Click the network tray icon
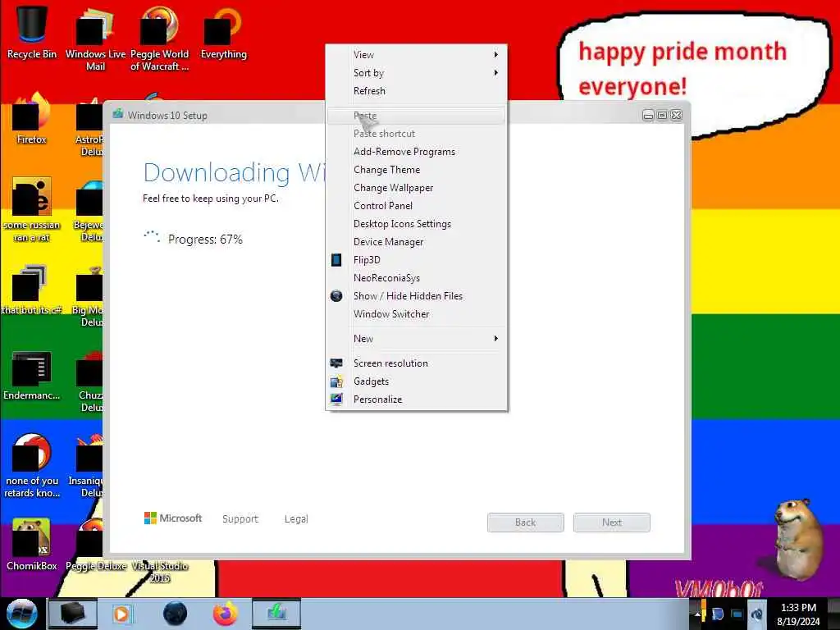 coord(737,614)
